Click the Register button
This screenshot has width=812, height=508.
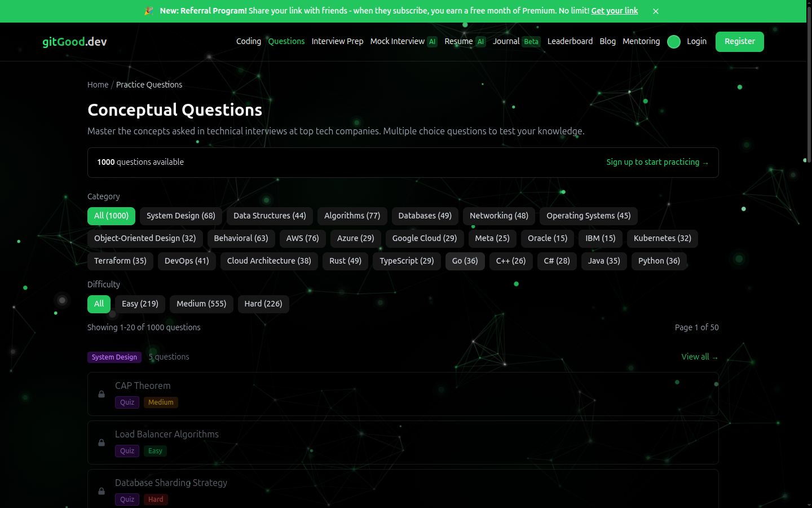tap(739, 41)
